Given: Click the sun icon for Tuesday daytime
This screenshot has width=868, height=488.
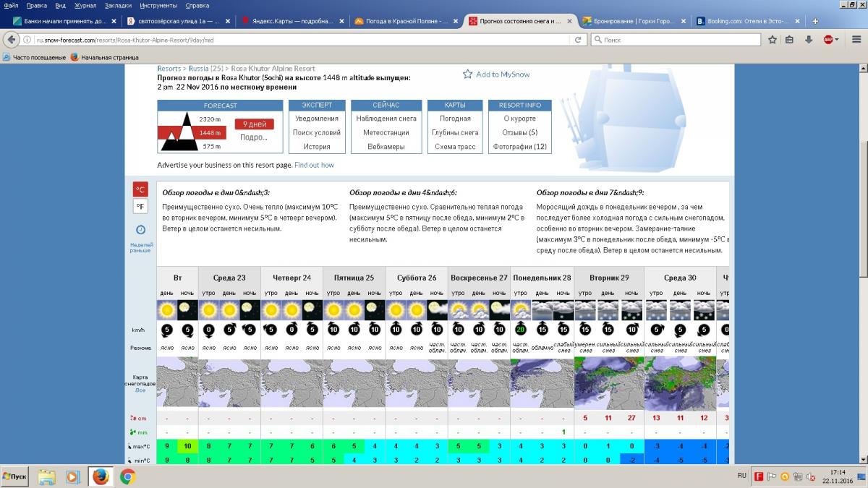Looking at the screenshot, I should point(167,310).
